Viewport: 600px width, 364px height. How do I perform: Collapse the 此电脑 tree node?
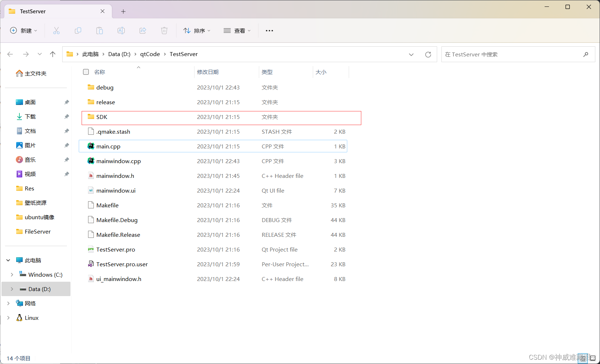click(8, 260)
